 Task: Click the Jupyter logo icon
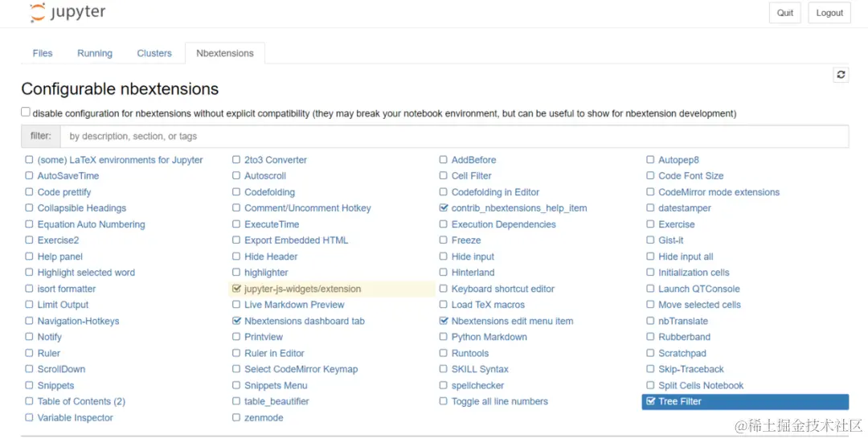pyautogui.click(x=38, y=13)
